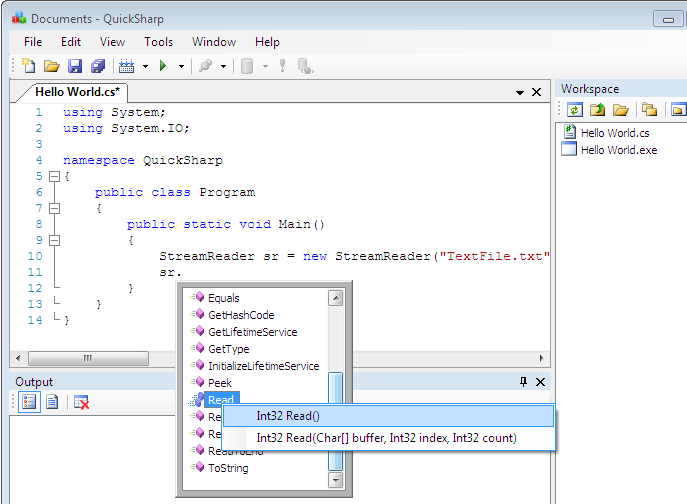The height and width of the screenshot is (504, 687).
Task: Switch to Hello World.cs tab
Action: click(x=77, y=92)
